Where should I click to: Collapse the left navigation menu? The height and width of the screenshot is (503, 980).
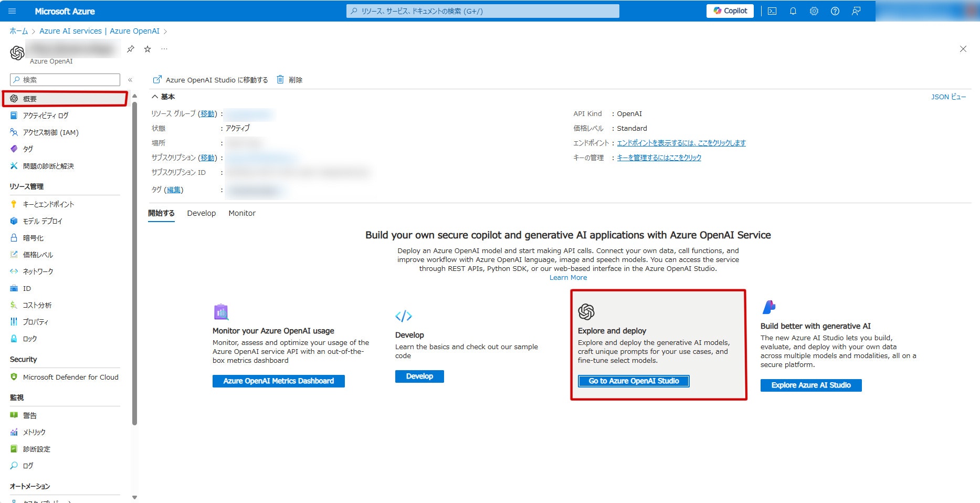(130, 80)
